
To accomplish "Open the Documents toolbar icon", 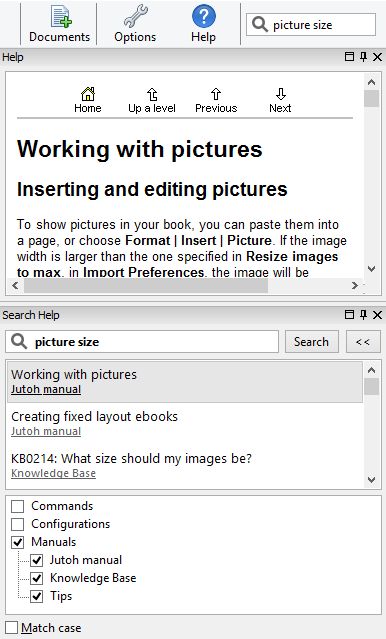I will click(x=61, y=17).
